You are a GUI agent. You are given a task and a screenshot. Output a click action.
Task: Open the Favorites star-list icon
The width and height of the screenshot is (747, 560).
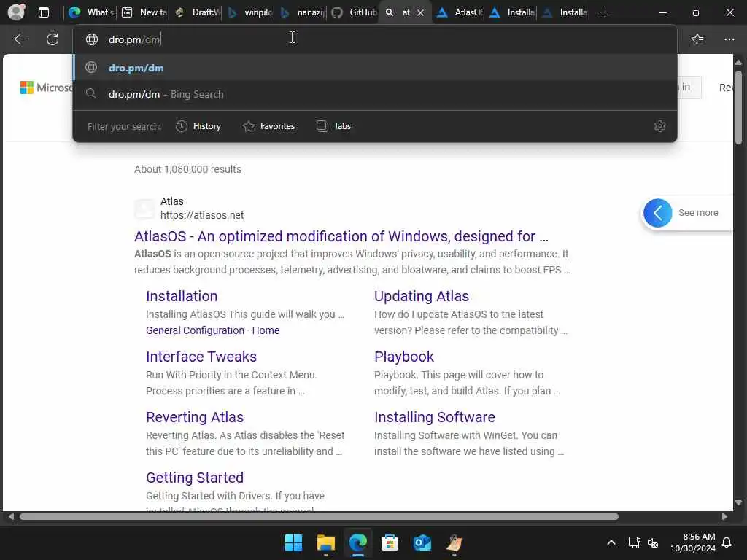[697, 39]
